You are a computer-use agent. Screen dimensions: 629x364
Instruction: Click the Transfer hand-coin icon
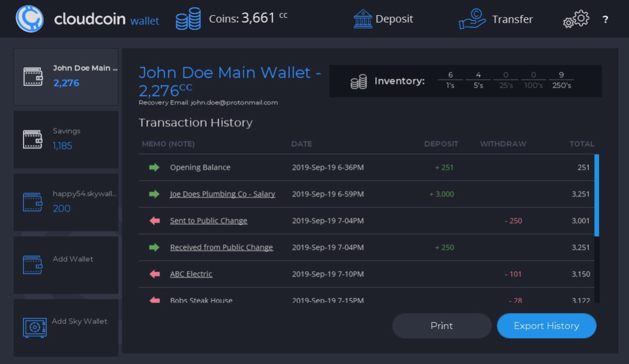(x=472, y=19)
